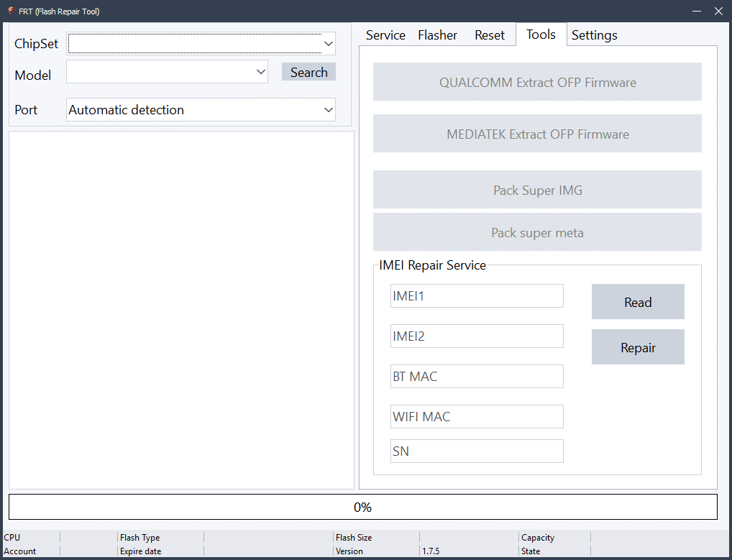Click into the WIFI MAC field
This screenshot has height=560, width=732.
tap(477, 416)
